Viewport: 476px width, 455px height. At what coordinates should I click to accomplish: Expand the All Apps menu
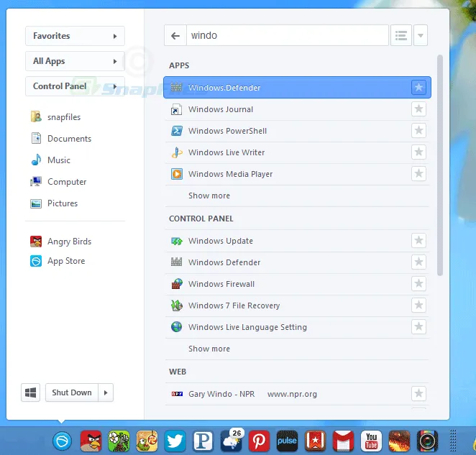tap(75, 61)
